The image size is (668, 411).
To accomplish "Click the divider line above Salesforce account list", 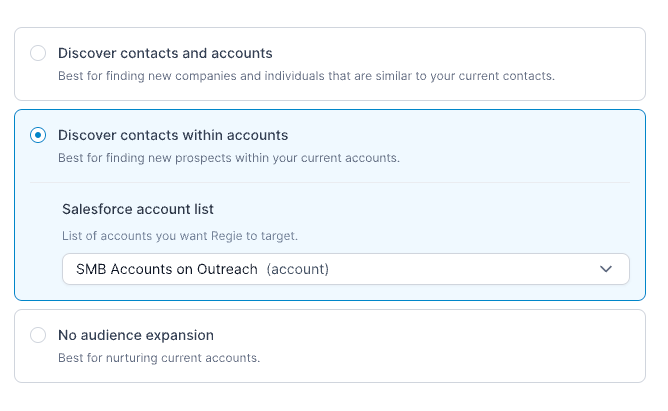I will pyautogui.click(x=330, y=182).
